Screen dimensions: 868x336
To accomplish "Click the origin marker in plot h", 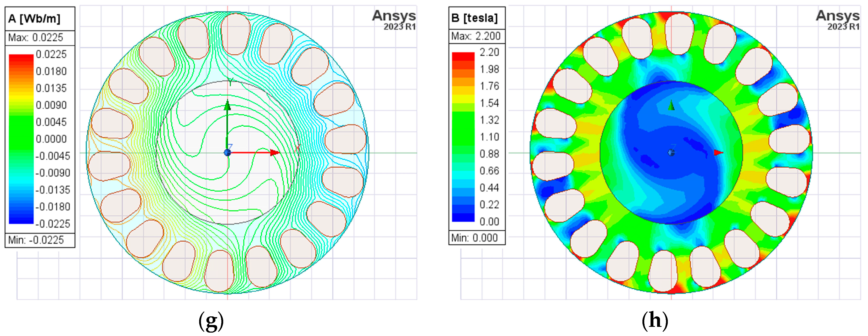I will 671,153.
